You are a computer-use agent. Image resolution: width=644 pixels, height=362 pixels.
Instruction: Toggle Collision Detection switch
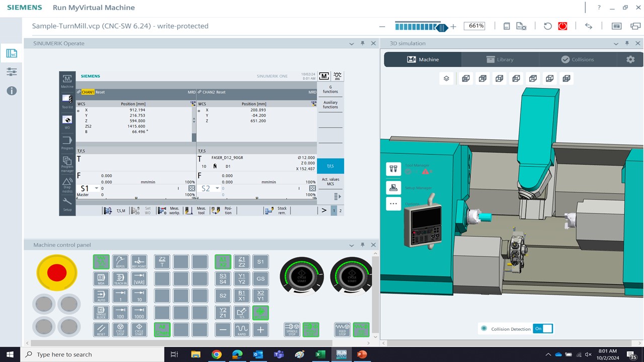[543, 328]
